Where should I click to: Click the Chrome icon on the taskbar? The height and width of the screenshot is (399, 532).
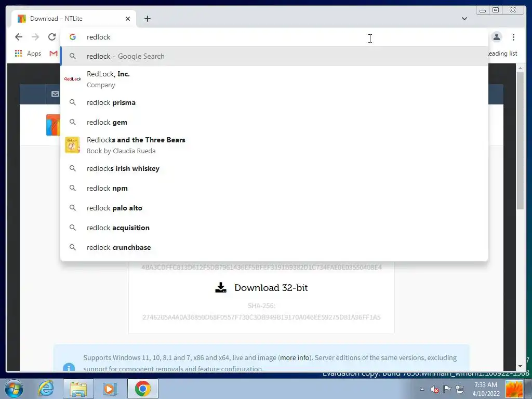(x=143, y=389)
